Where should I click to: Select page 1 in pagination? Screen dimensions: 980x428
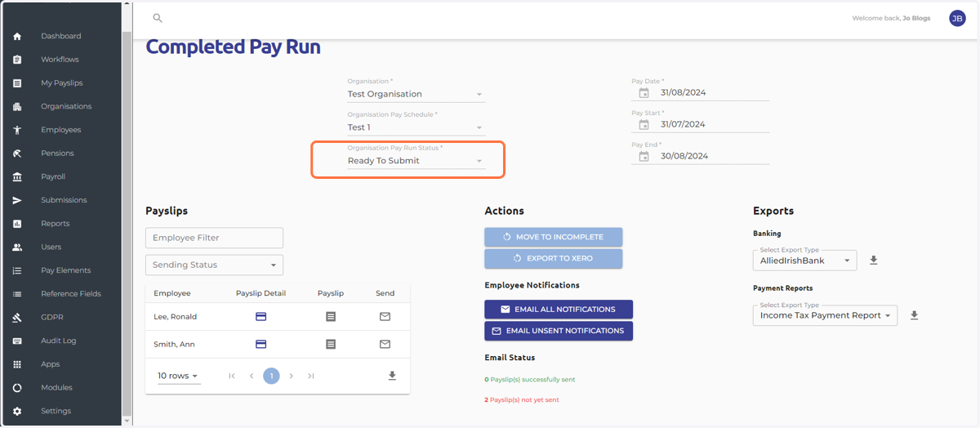tap(271, 376)
